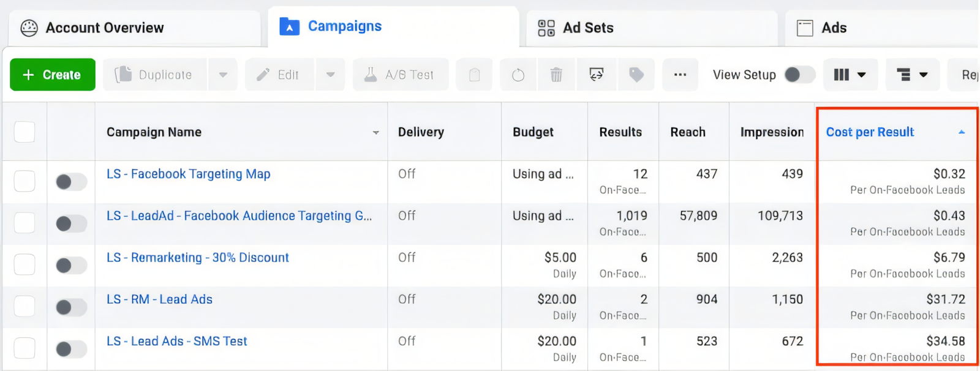
Task: Click the revert refresh circular icon
Action: point(518,75)
